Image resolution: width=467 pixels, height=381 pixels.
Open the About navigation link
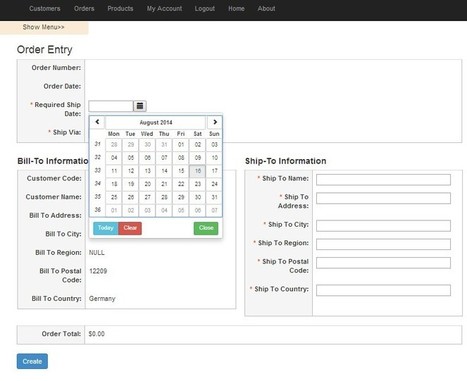266,9
